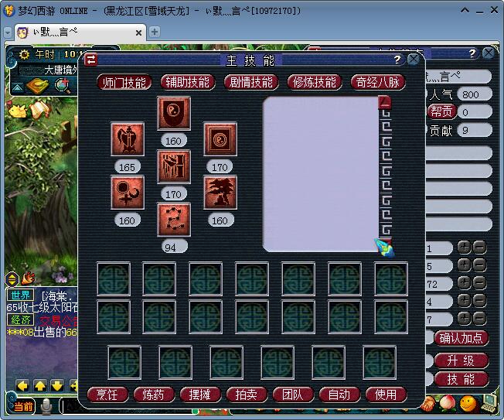The height and width of the screenshot is (420, 504).
Task: Switch to the 奇经八脉 tab
Action: point(378,82)
